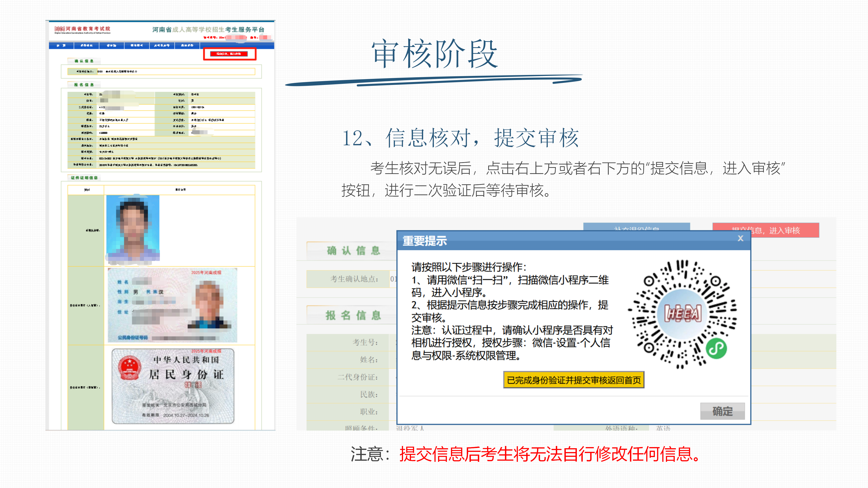Viewport: 868px width, 488px height.
Task: Open the 首页 tab in blue navigation bar
Action: click(x=61, y=45)
